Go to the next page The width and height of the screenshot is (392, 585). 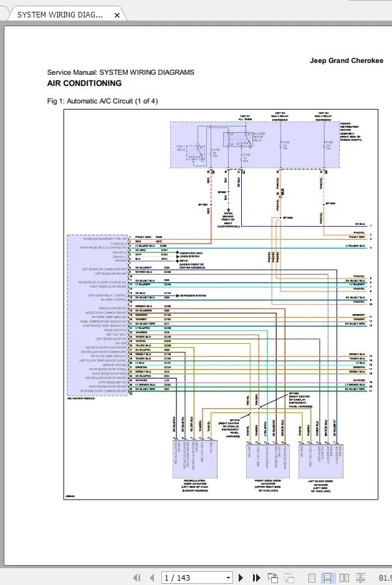[x=241, y=578]
